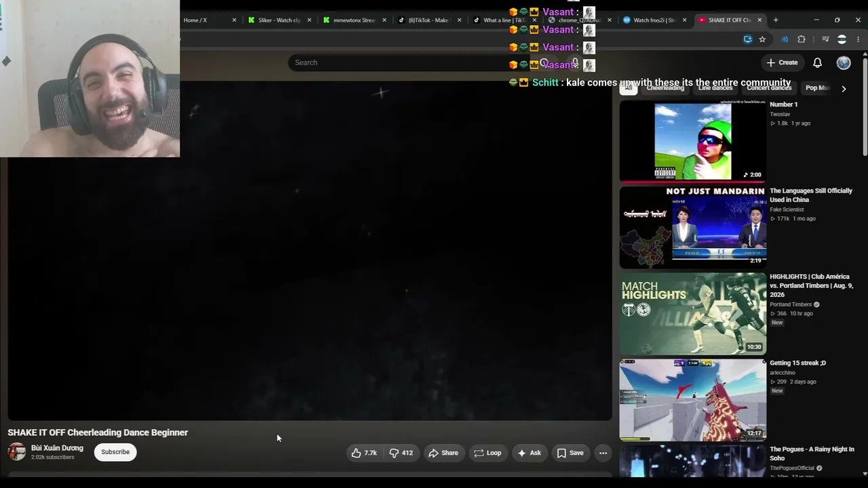Open the Create menu
Screen dimensions: 868x488
click(x=782, y=62)
